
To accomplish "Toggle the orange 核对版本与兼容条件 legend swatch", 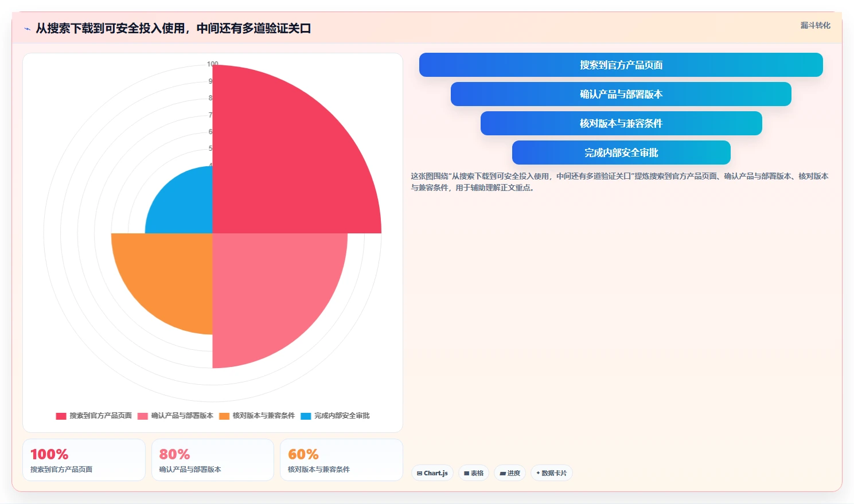I will pos(224,416).
